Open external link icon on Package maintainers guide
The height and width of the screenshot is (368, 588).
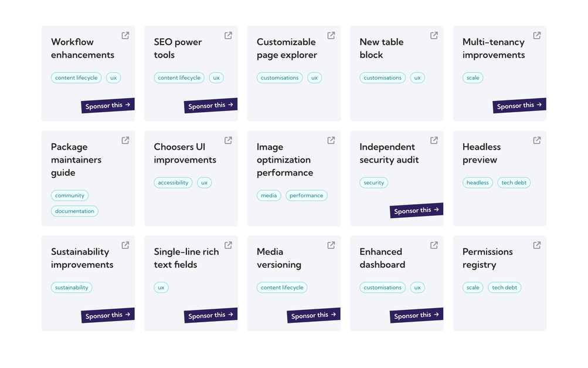(x=125, y=140)
